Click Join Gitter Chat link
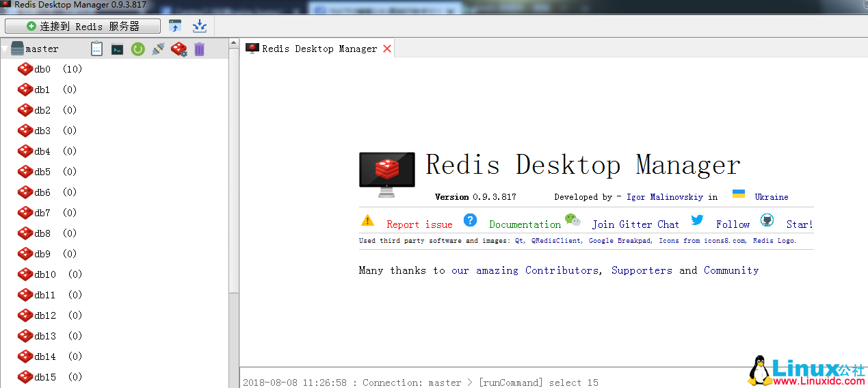Image resolution: width=868 pixels, height=388 pixels. 635,224
